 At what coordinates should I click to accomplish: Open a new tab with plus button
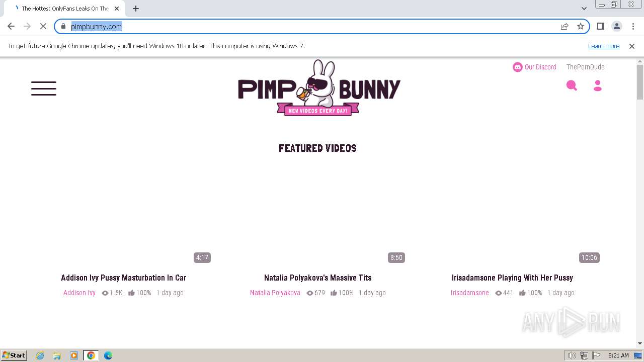[x=136, y=9]
